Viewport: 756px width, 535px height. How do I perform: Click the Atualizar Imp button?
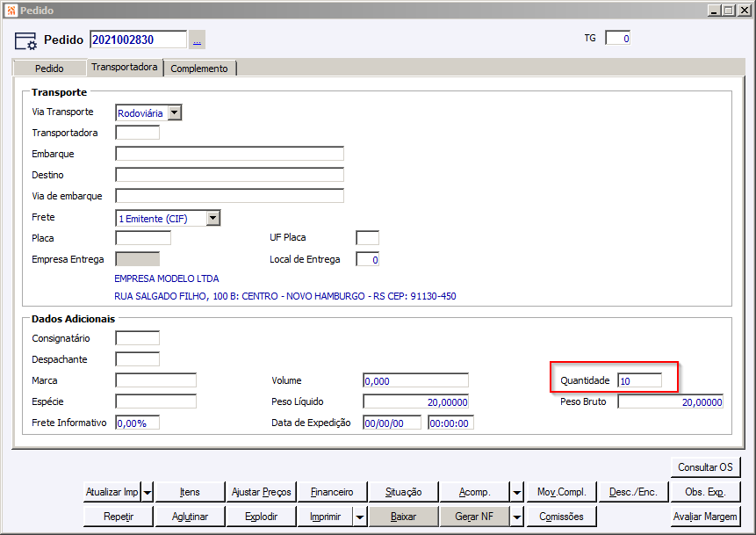112,492
